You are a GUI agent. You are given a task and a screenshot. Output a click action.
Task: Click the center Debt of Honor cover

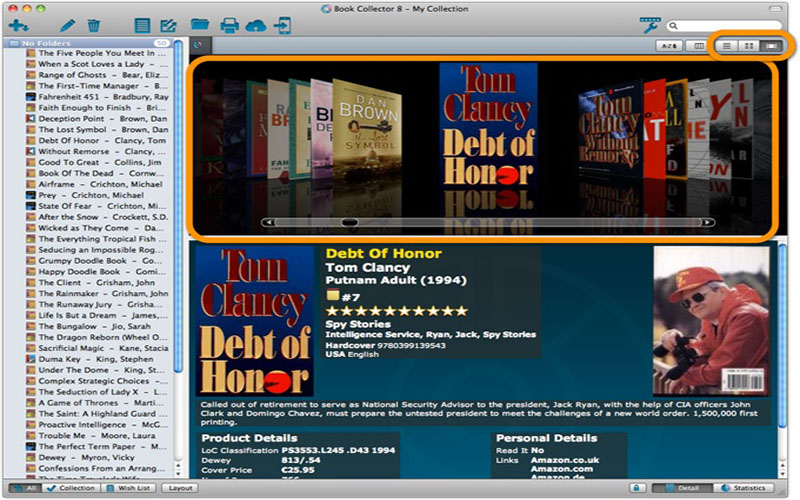(489, 126)
